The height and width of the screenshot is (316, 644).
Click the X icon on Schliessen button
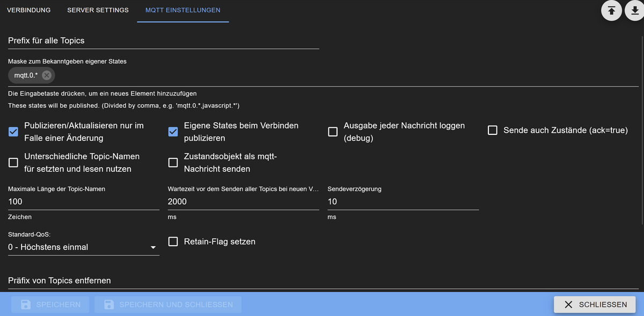click(568, 305)
